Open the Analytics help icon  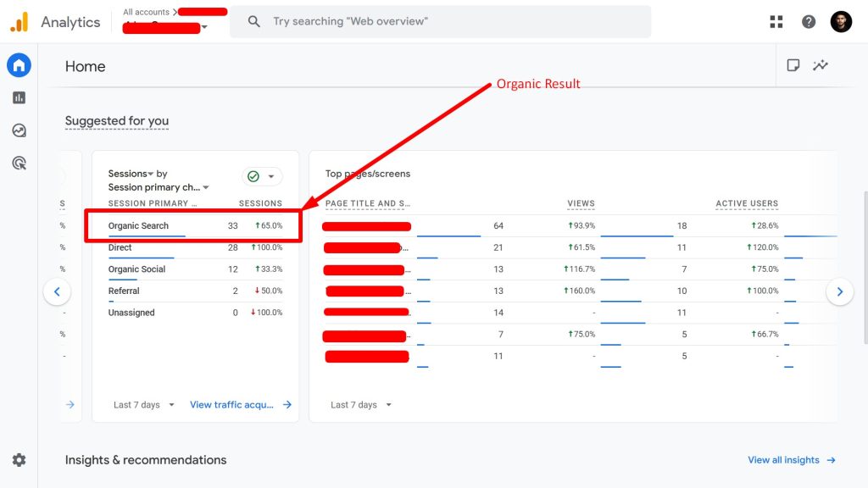tap(808, 21)
